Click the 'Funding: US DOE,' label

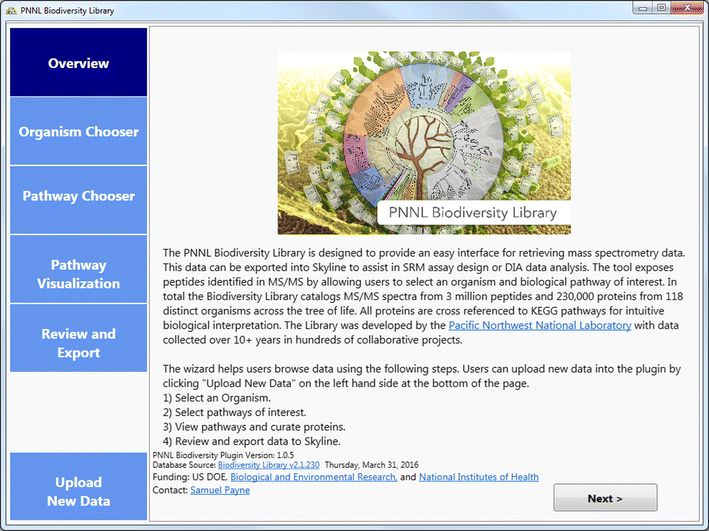coord(190,477)
